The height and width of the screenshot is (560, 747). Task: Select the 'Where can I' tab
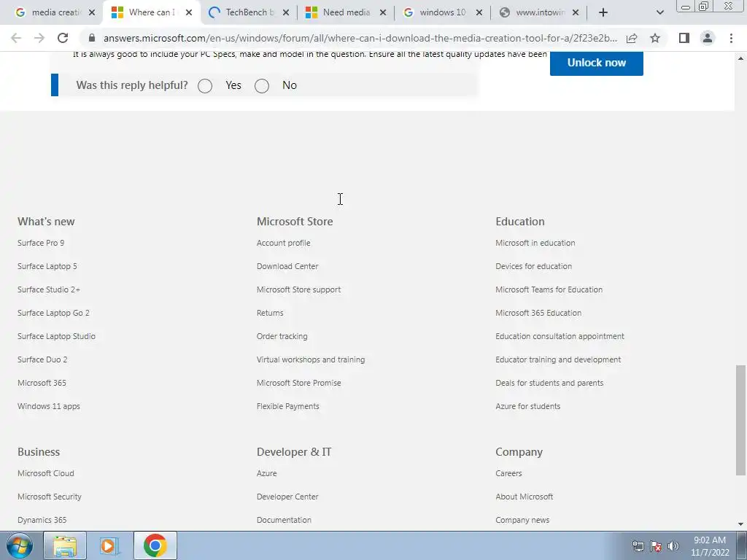coord(152,12)
